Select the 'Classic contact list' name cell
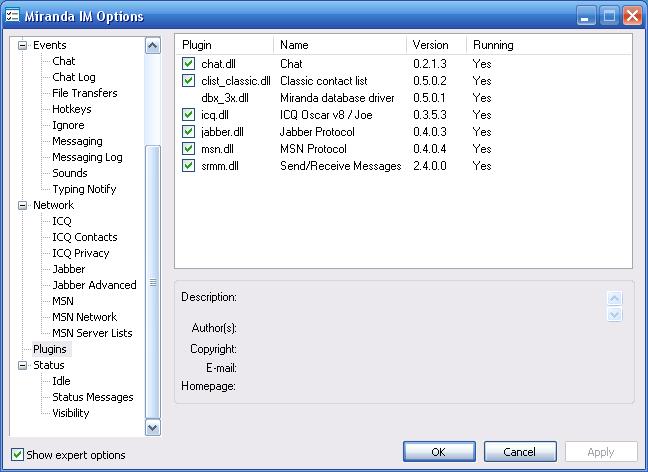The height and width of the screenshot is (472, 648). coord(324,81)
